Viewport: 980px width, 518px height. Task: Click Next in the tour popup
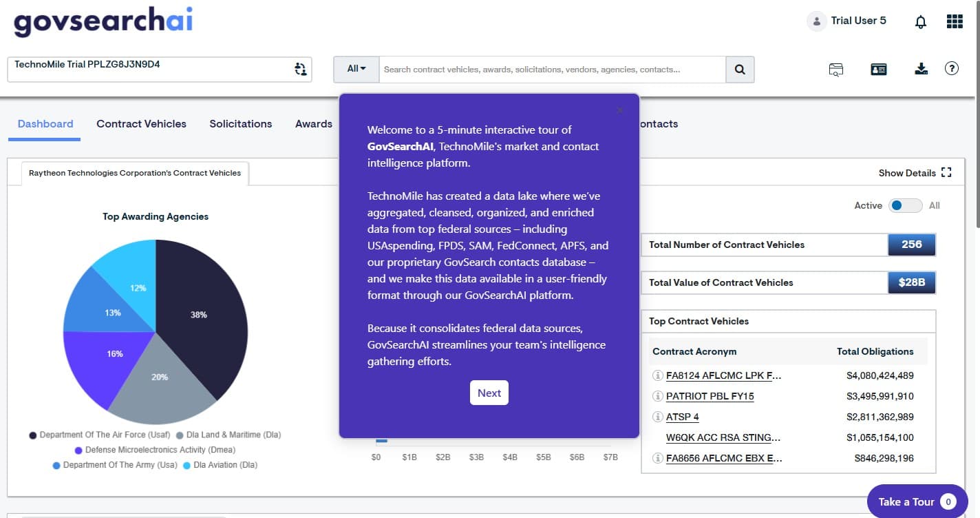pos(489,393)
